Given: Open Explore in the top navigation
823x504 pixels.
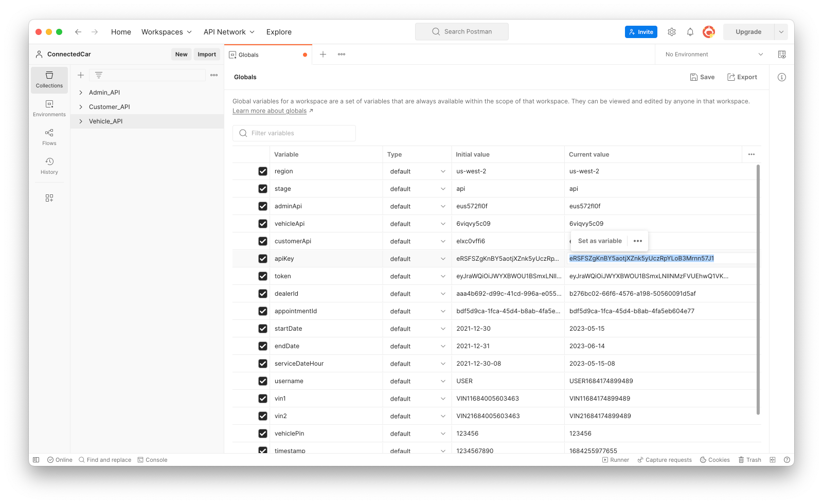Looking at the screenshot, I should [x=279, y=32].
